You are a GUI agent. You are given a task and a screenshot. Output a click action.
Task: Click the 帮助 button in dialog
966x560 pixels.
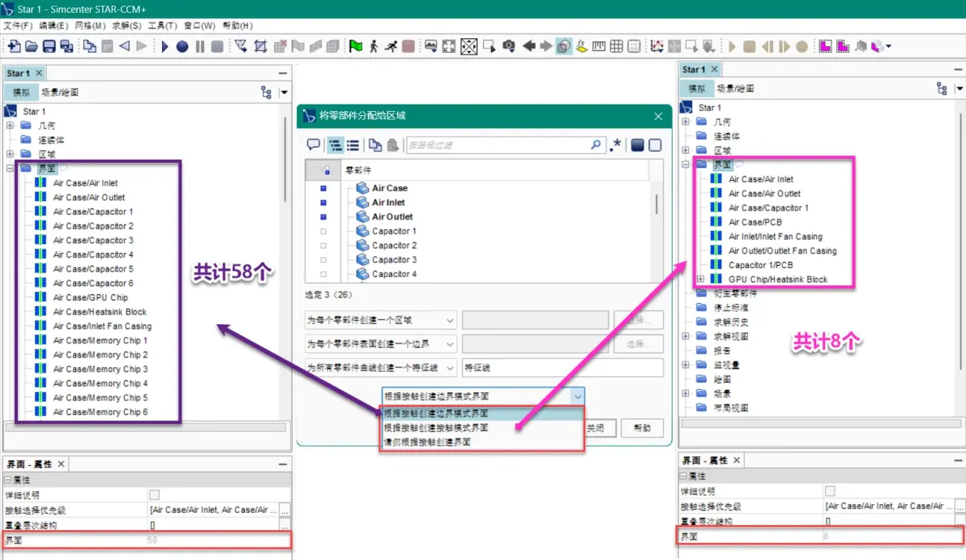coord(642,428)
